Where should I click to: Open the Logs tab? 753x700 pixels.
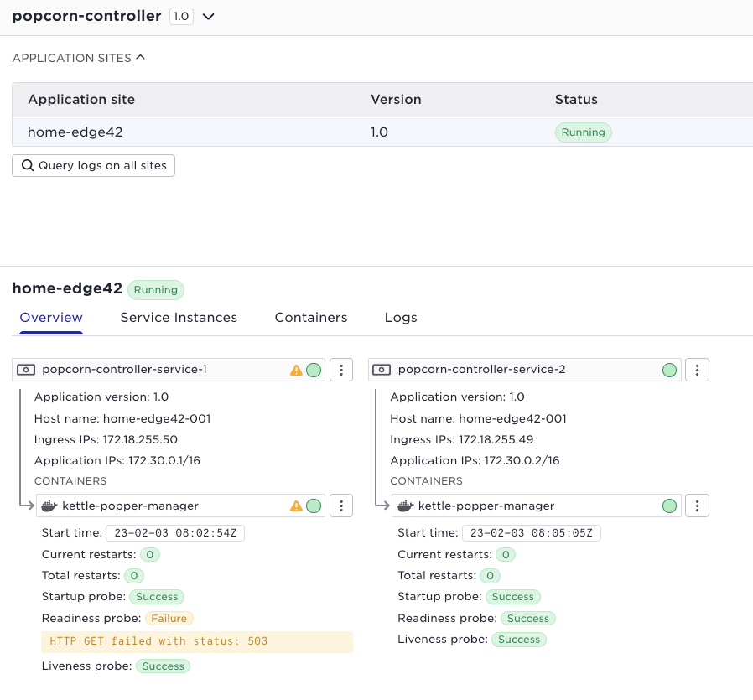coord(401,318)
